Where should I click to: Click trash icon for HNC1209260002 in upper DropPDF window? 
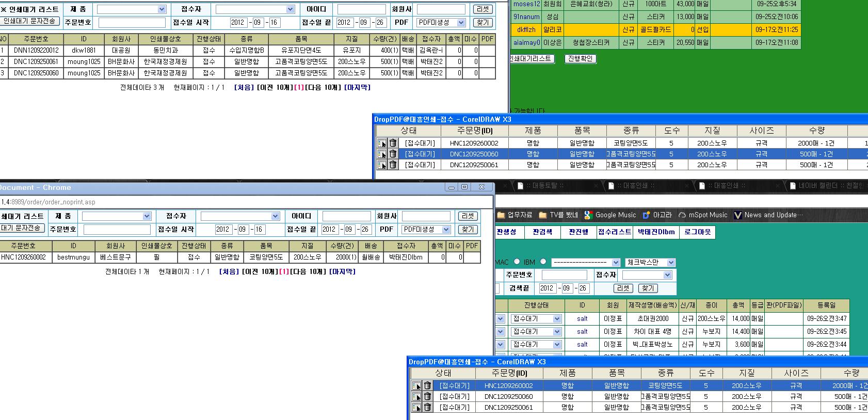[393, 143]
